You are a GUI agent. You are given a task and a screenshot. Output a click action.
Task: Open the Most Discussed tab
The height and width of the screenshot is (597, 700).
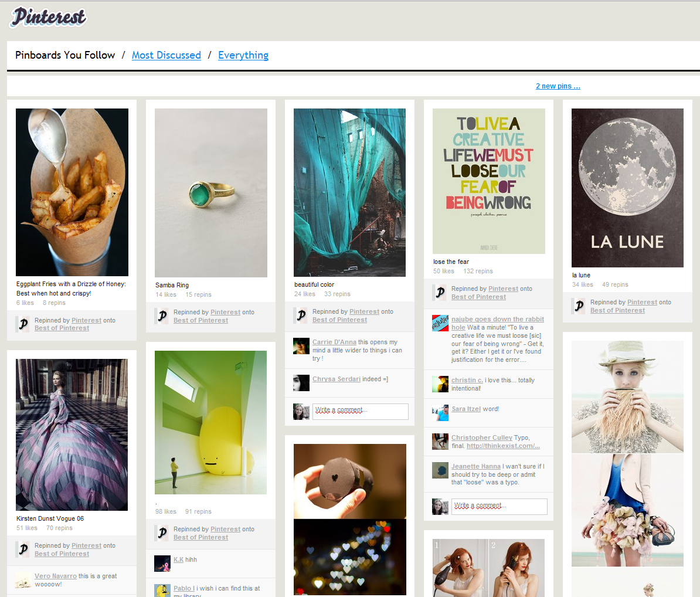tap(166, 55)
